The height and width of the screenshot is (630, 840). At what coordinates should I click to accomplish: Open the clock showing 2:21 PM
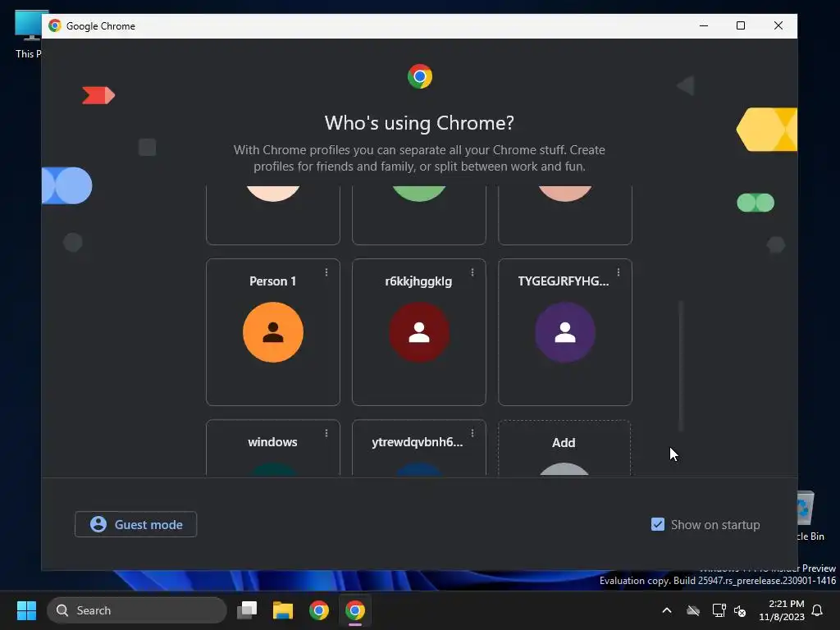coord(782,610)
